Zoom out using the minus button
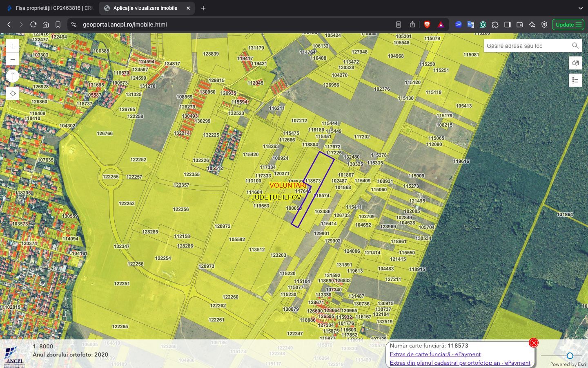This screenshot has width=588, height=368. pyautogui.click(x=13, y=60)
